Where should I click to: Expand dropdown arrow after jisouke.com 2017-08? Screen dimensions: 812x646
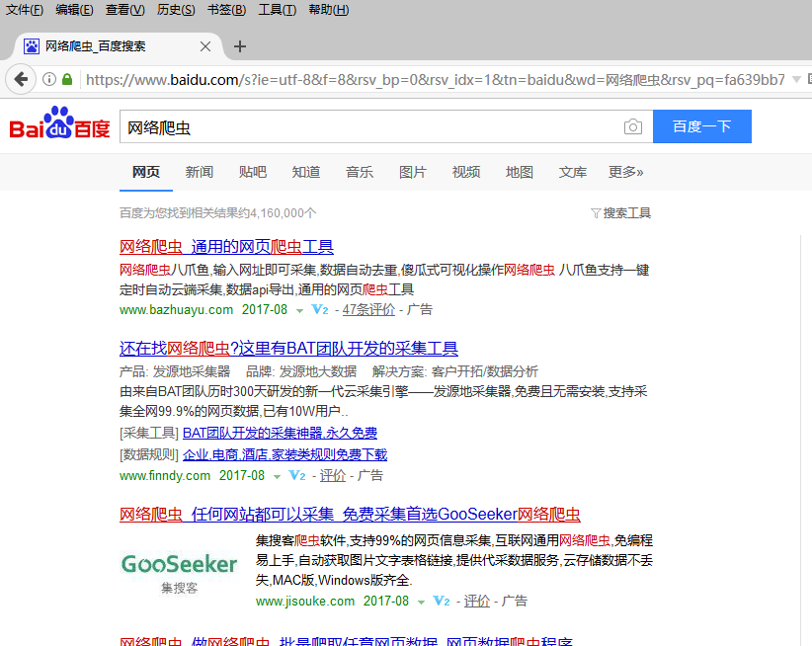coord(421,602)
